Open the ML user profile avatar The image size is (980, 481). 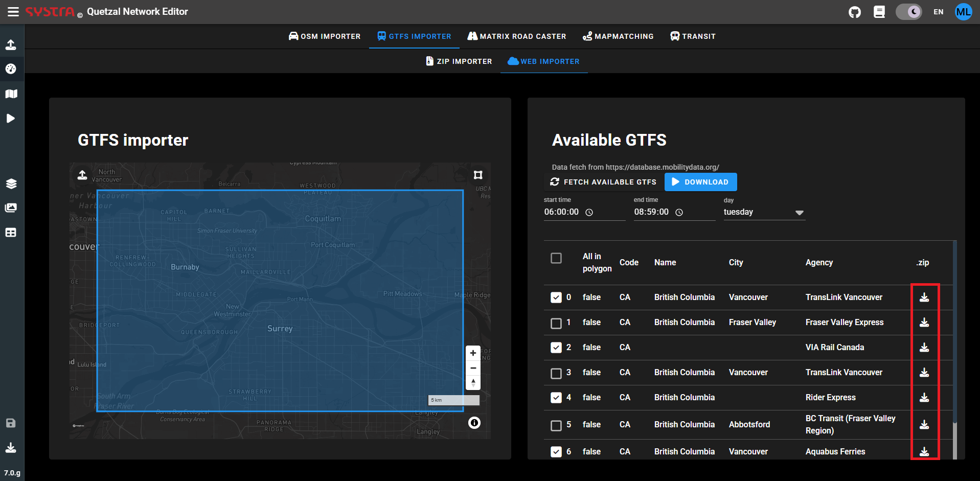point(964,12)
